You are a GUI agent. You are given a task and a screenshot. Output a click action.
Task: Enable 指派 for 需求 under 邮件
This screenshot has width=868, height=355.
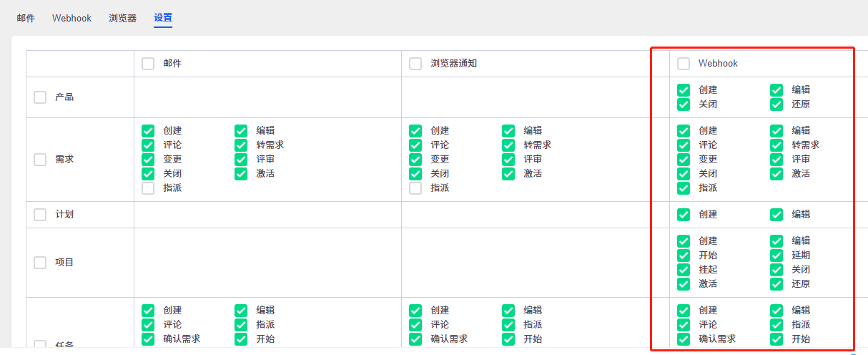pyautogui.click(x=148, y=188)
